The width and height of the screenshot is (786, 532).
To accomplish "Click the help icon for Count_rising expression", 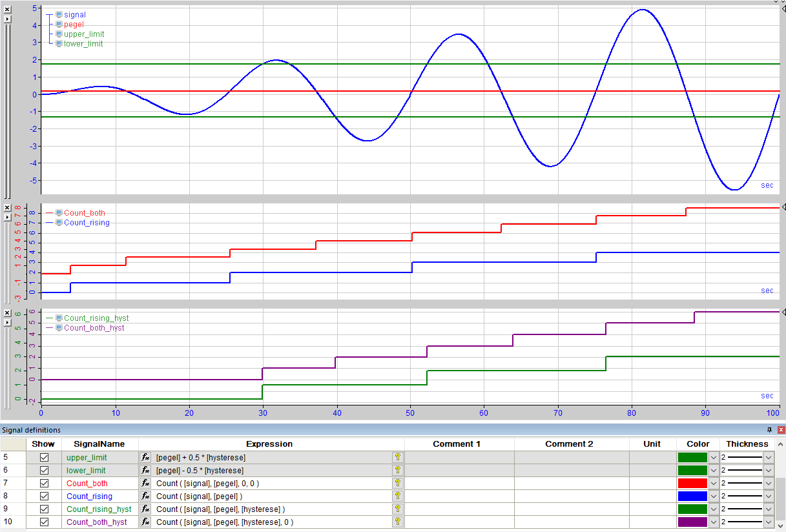I will [398, 496].
